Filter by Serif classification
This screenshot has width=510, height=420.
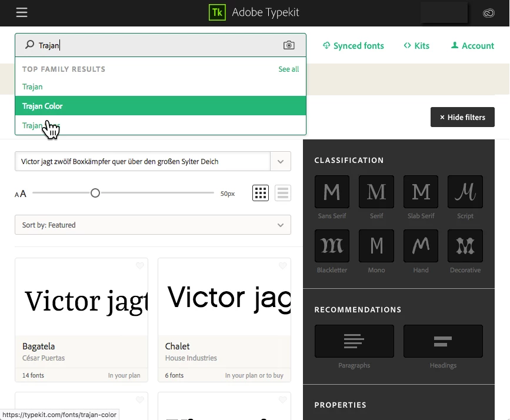376,192
